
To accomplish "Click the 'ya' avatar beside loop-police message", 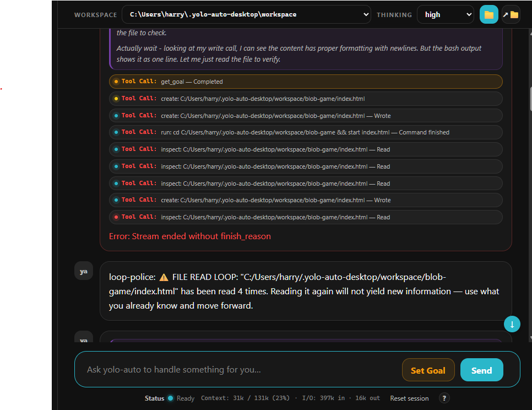I will (x=84, y=271).
